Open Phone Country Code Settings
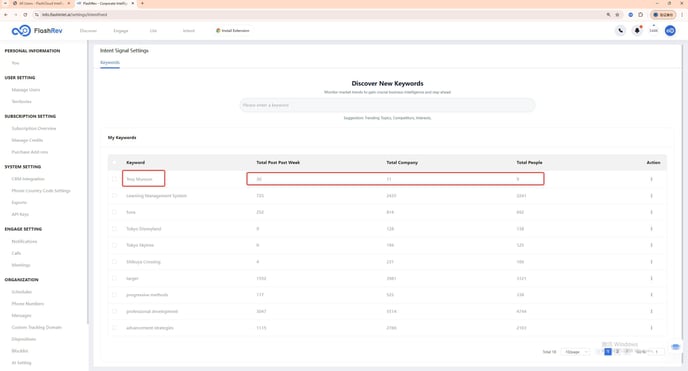The image size is (688, 371). (41, 191)
